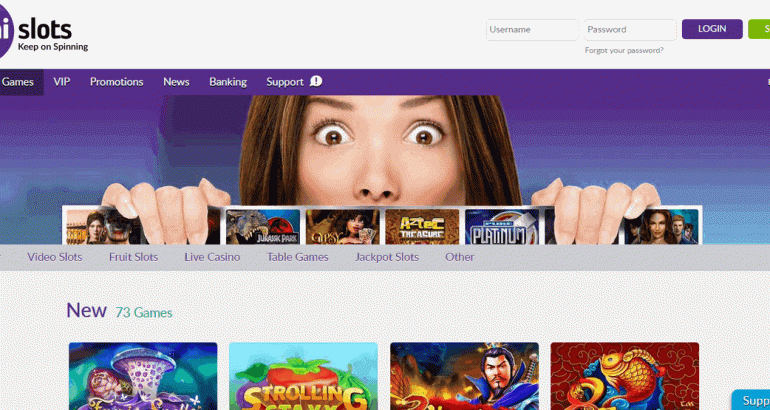Show the Live Casino category
770x410 pixels.
coord(212,257)
